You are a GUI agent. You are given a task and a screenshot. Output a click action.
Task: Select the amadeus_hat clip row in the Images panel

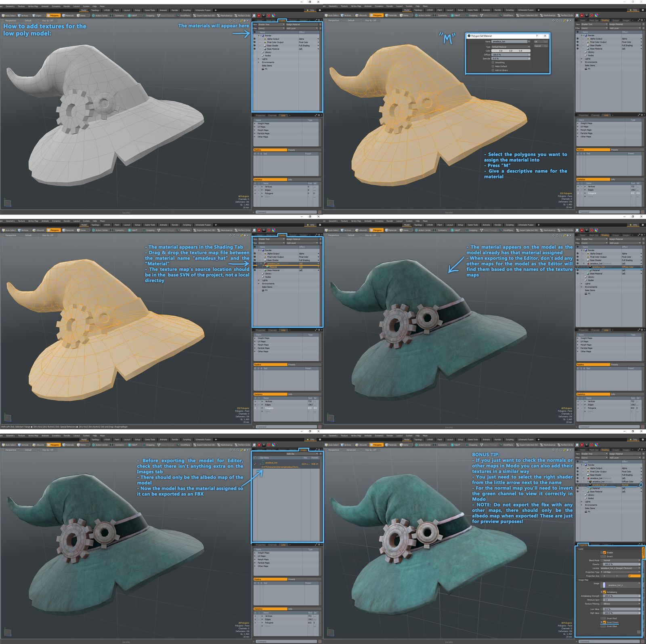tap(287, 465)
